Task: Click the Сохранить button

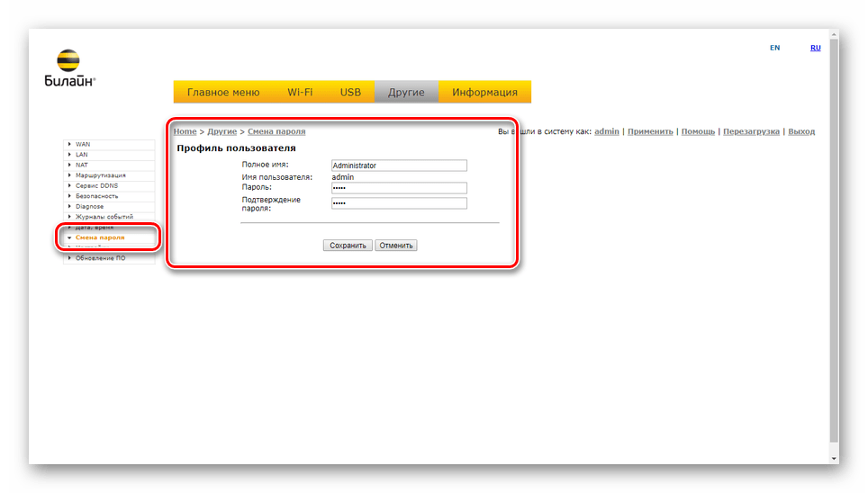Action: click(x=348, y=246)
